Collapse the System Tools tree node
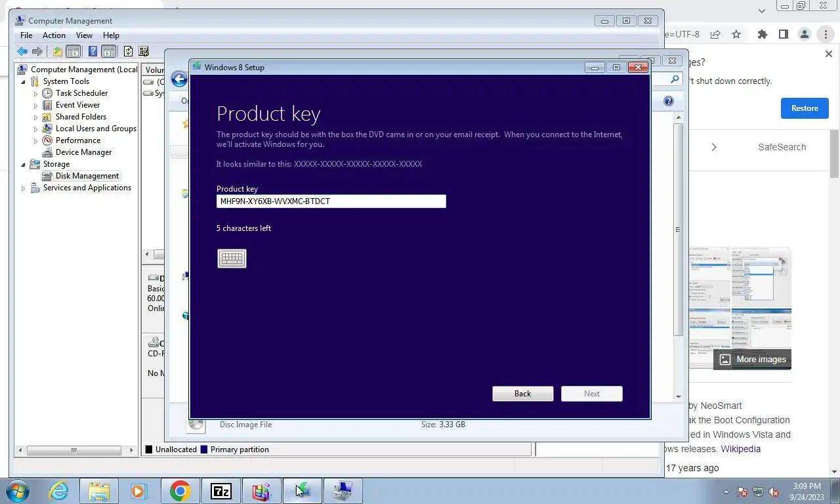Image resolution: width=840 pixels, height=504 pixels. point(24,82)
